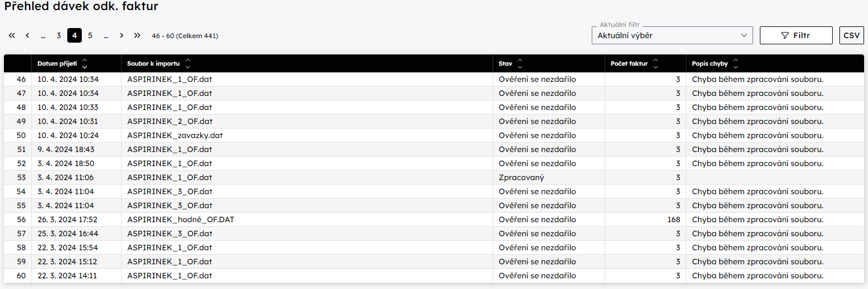Viewport: 868px width, 289px height.
Task: Show later pages via right ellipsis
Action: click(x=106, y=35)
